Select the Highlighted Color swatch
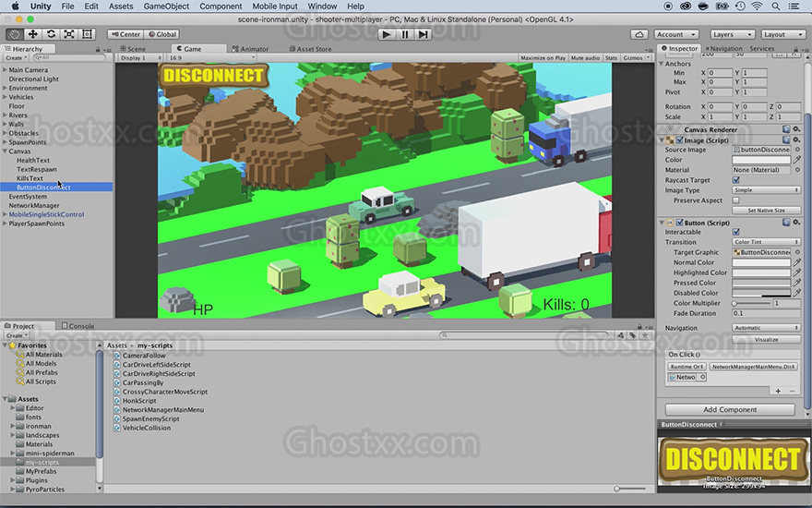The height and width of the screenshot is (508, 812). pos(761,272)
